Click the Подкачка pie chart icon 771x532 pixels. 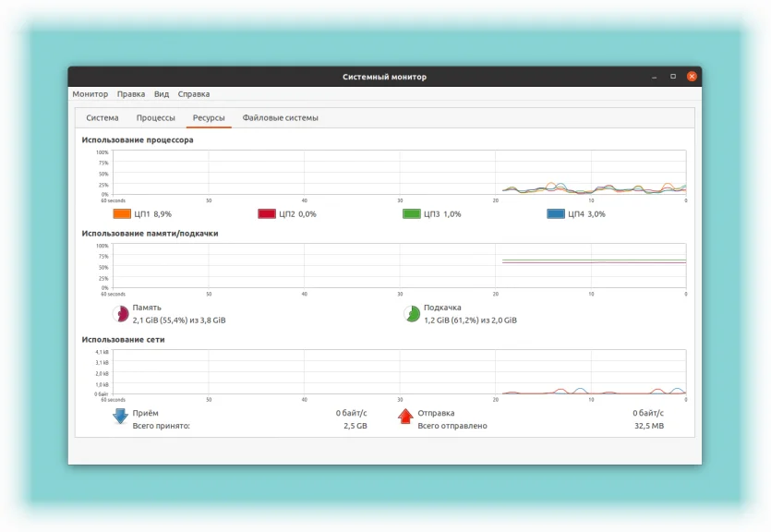pyautogui.click(x=412, y=314)
